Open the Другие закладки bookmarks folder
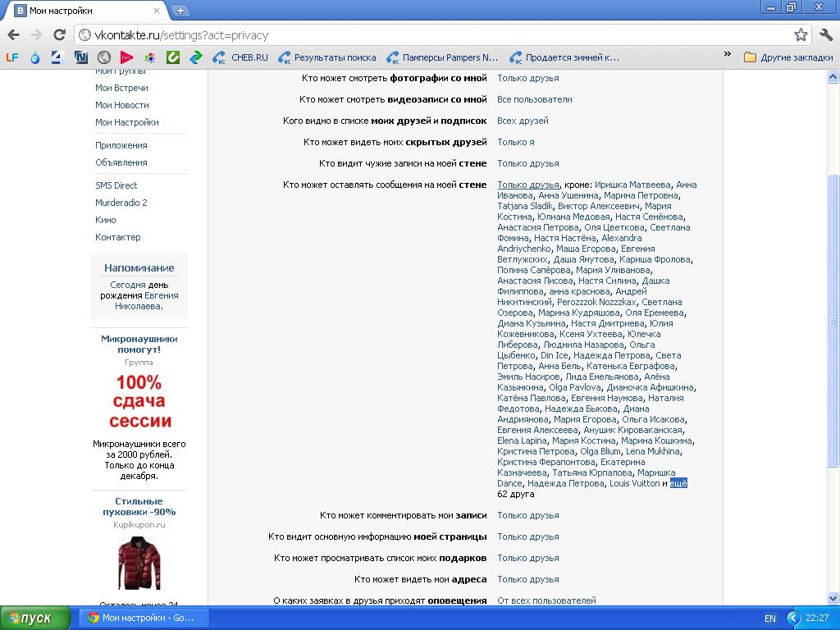 788,57
